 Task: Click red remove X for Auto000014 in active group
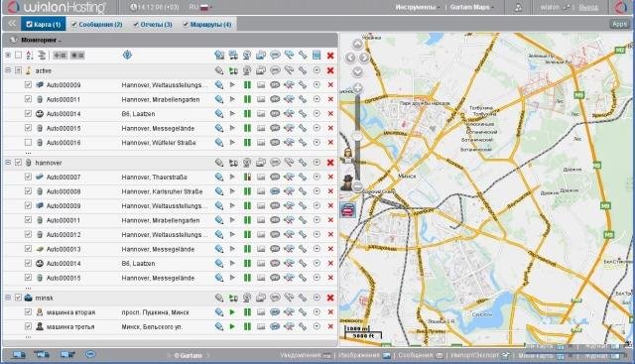330,114
